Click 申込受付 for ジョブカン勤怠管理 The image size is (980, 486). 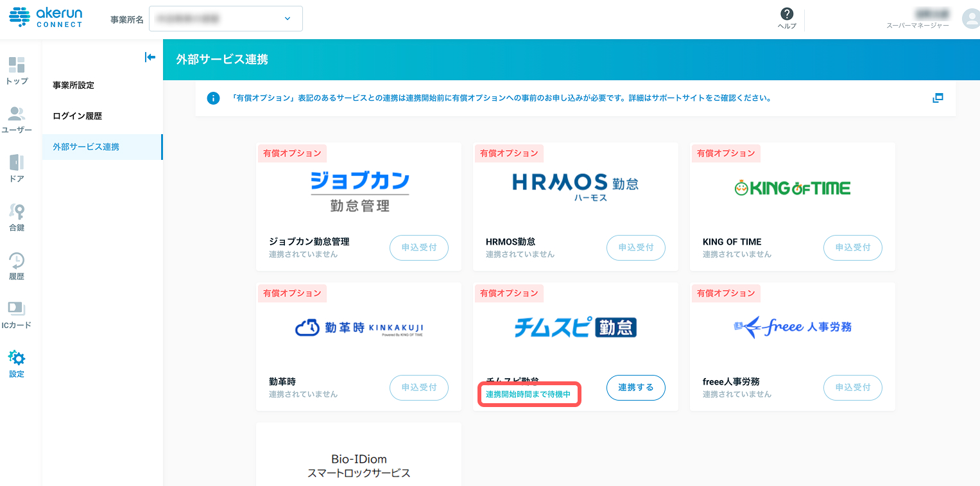419,248
